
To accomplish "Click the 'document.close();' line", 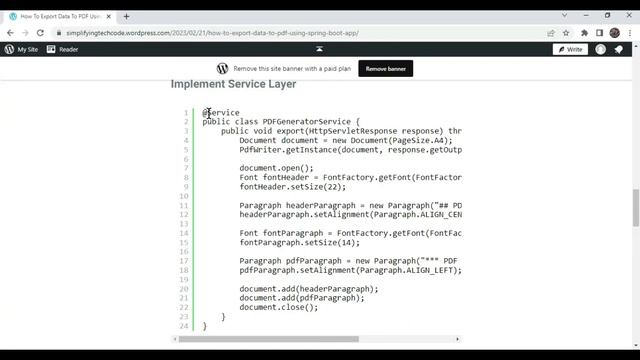I will 279,307.
